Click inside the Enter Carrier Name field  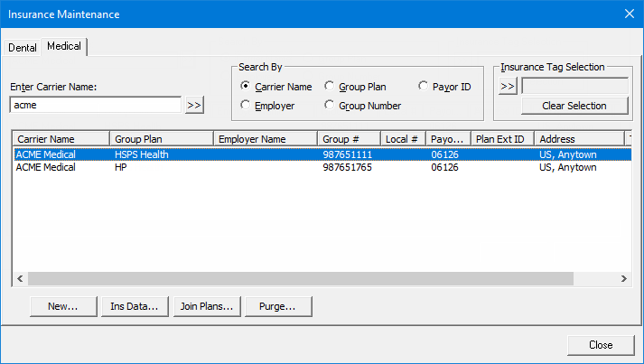tap(95, 105)
